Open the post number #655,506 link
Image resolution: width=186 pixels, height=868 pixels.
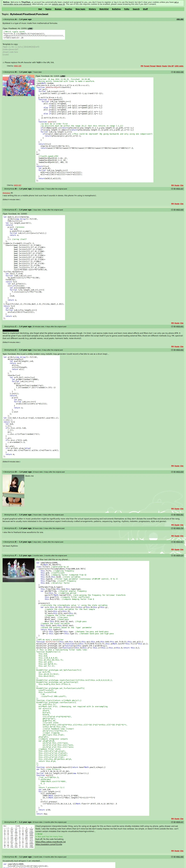pyautogui.click(x=180, y=72)
